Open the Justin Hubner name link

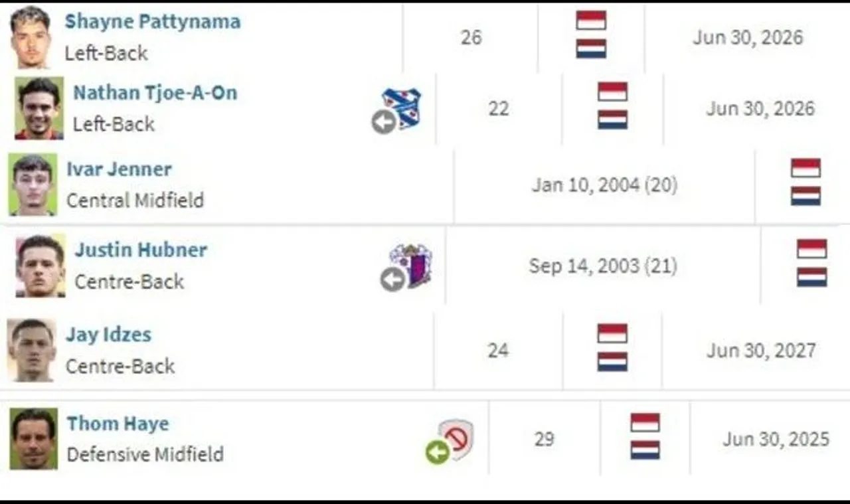tap(140, 250)
